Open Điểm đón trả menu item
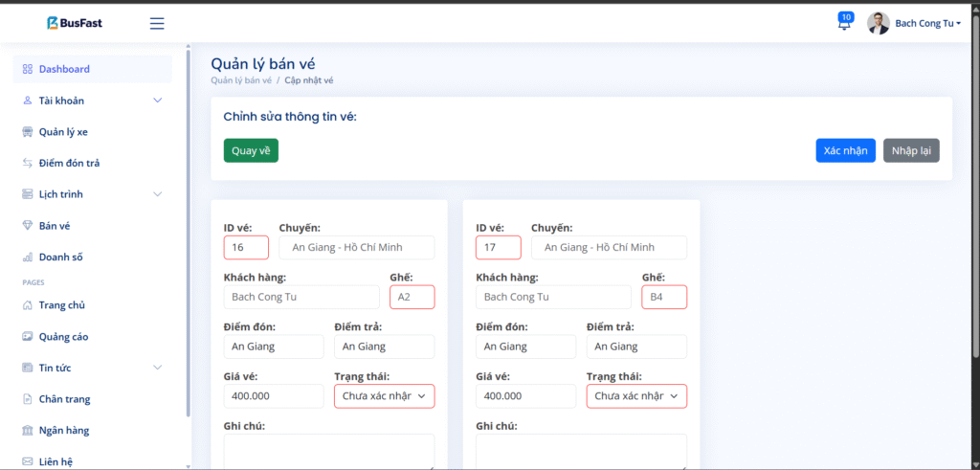Screen dimensions: 980x470 69,164
